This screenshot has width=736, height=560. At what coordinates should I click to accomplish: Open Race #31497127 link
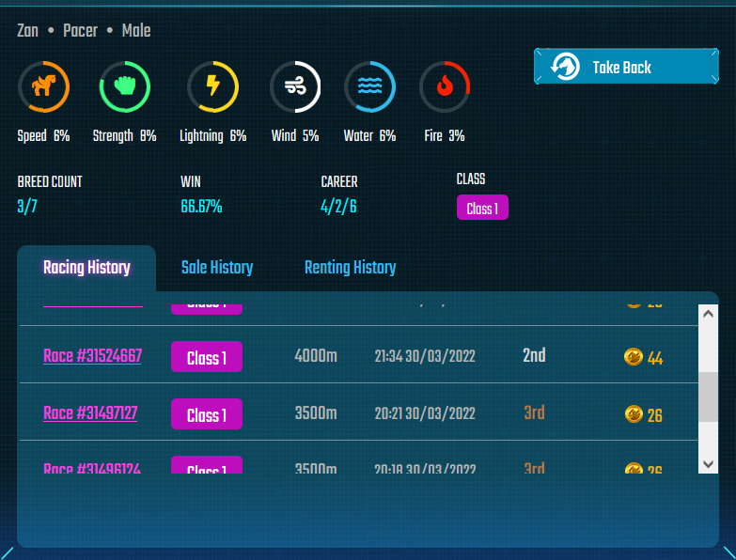(x=90, y=413)
